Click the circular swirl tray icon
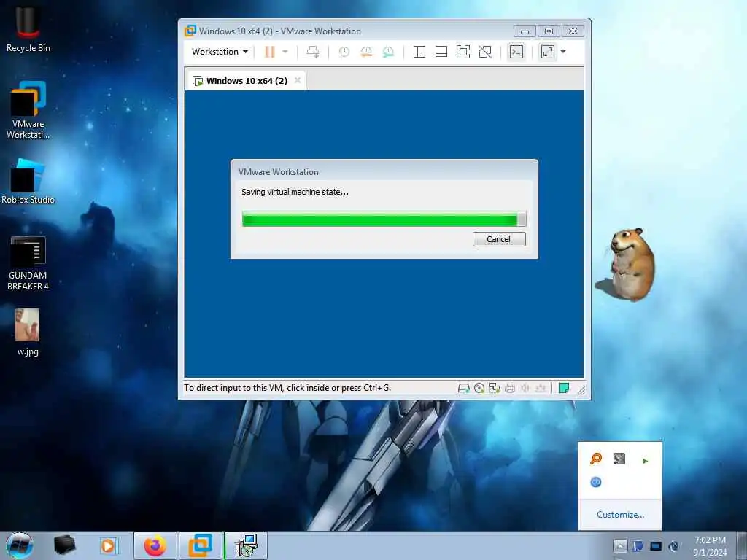Image resolution: width=747 pixels, height=560 pixels. coord(673,545)
